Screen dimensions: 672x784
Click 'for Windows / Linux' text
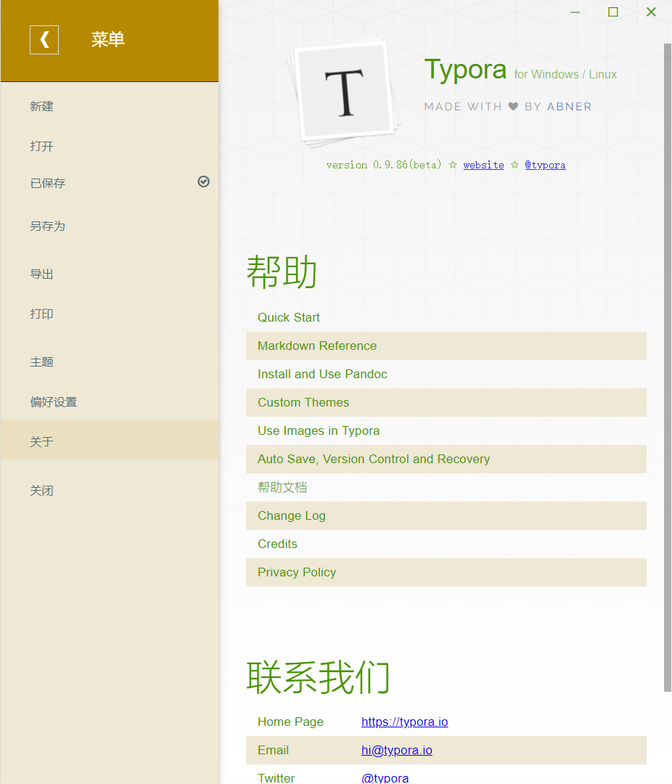[x=565, y=75]
